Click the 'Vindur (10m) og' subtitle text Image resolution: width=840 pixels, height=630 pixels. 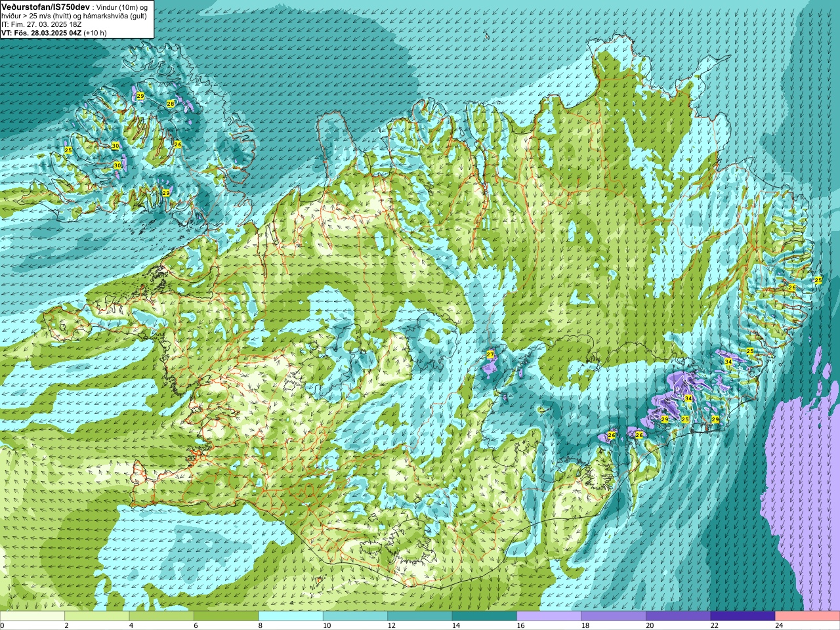coord(122,7)
